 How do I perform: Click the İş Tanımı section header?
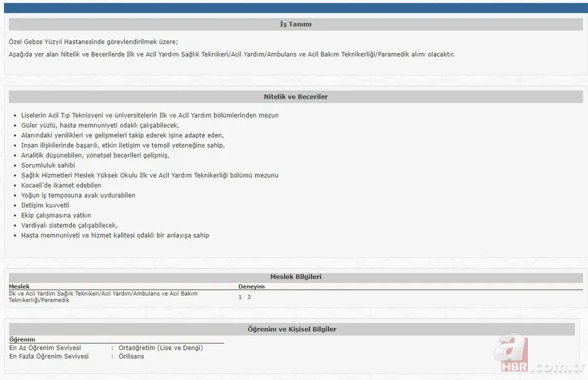295,24
